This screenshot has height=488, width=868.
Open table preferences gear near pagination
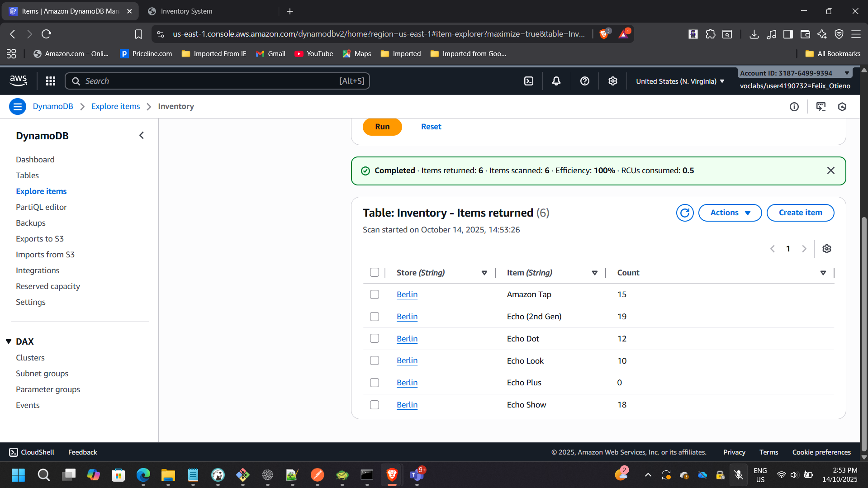pos(827,248)
